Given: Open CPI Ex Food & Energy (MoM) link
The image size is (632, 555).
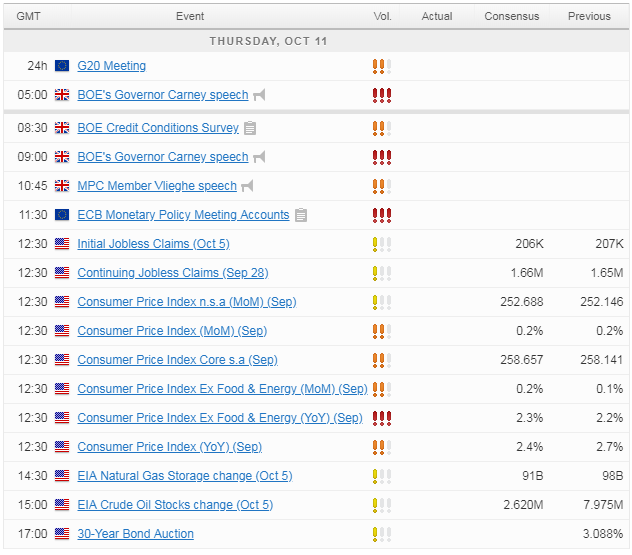Looking at the screenshot, I should coord(222,389).
